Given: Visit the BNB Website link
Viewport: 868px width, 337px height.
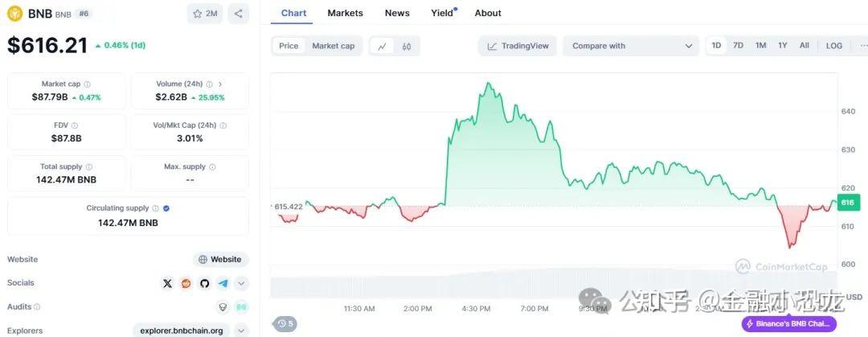Looking at the screenshot, I should point(220,259).
